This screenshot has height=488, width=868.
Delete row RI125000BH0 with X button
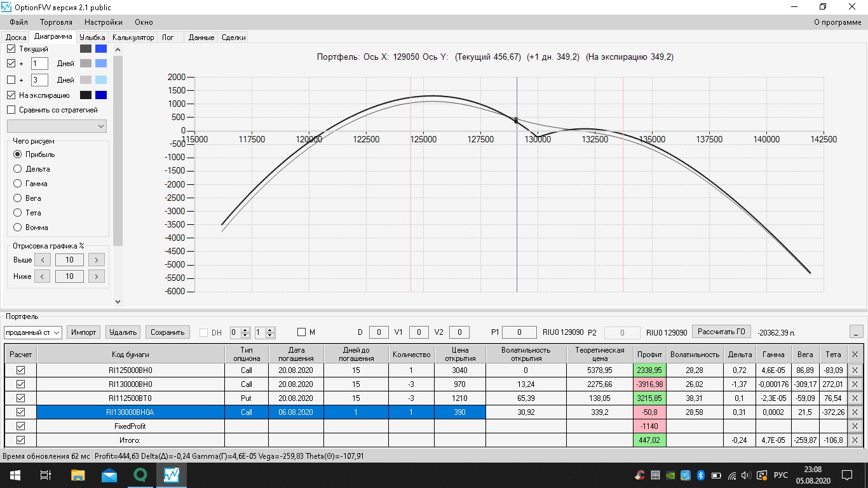854,370
